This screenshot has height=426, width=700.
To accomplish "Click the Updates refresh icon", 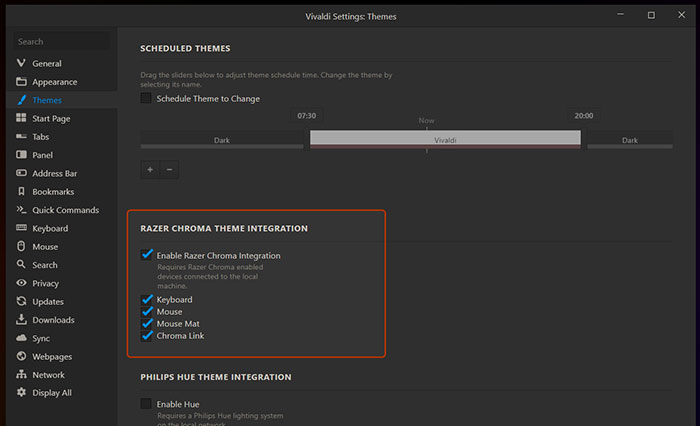I will (21, 301).
